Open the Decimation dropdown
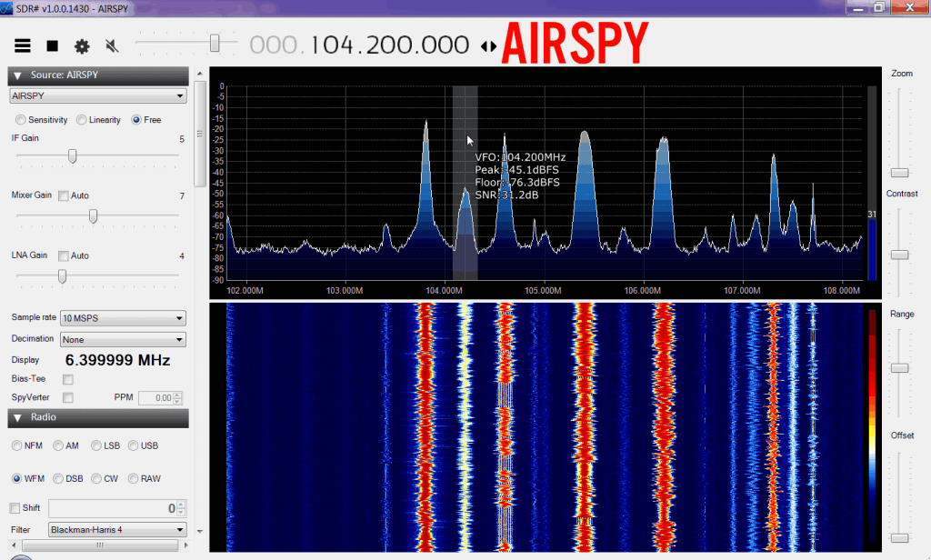 (x=123, y=339)
